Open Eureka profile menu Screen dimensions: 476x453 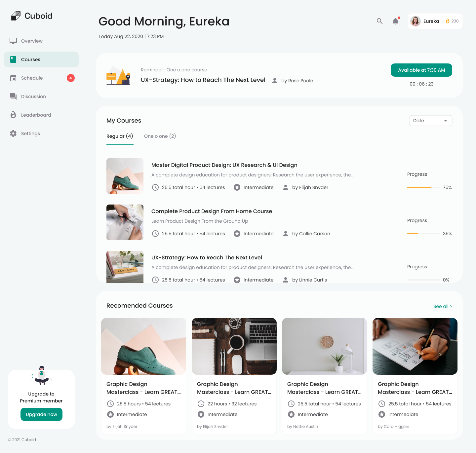click(425, 21)
